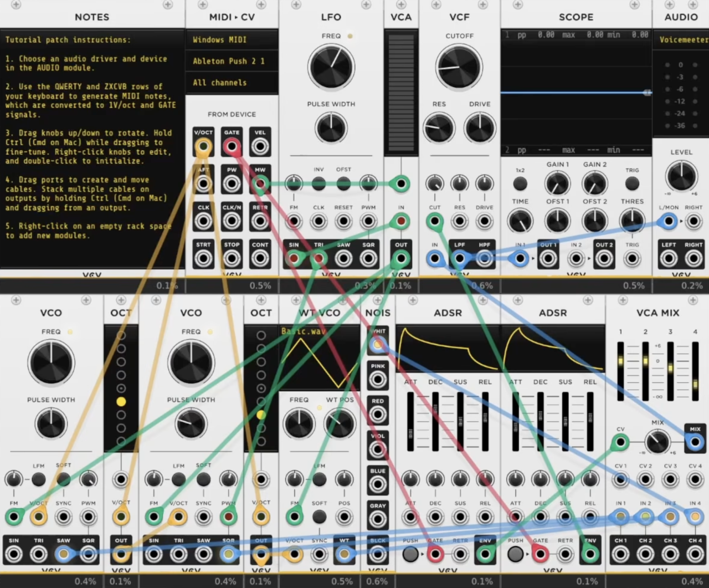
Task: Click the PUSH button on the left ADSR module
Action: point(410,554)
